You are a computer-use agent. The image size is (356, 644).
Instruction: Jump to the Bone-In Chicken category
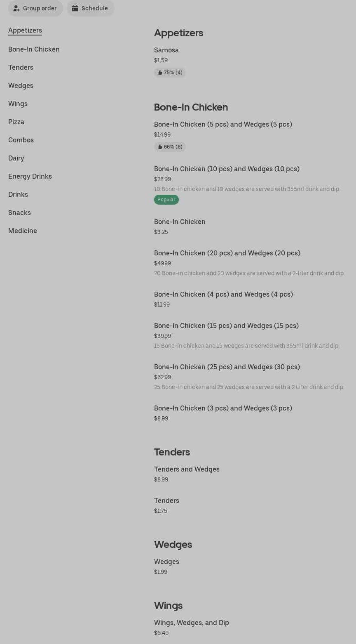pos(34,50)
